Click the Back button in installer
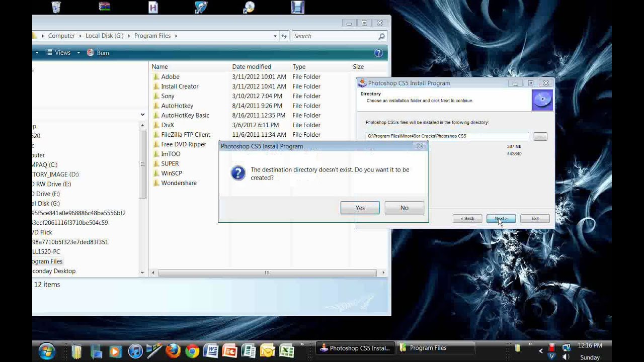644x362 pixels. pyautogui.click(x=467, y=219)
